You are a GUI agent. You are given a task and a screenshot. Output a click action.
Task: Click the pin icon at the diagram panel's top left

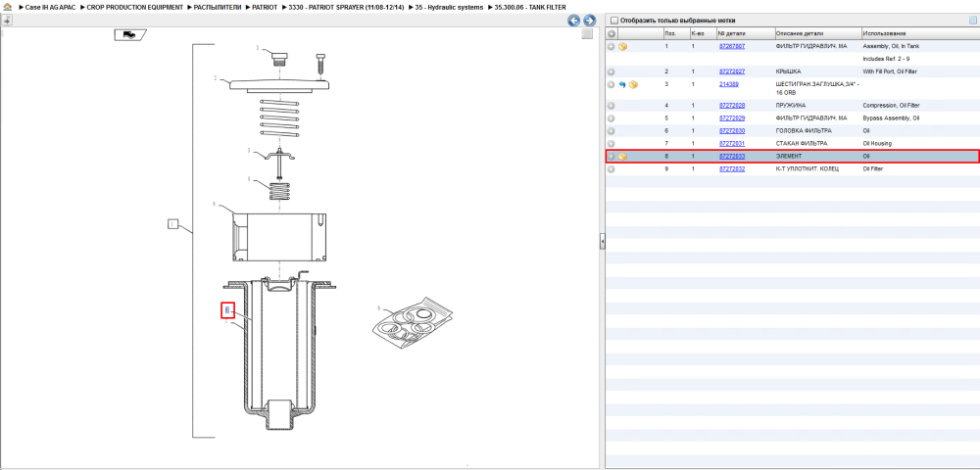pyautogui.click(x=6, y=20)
